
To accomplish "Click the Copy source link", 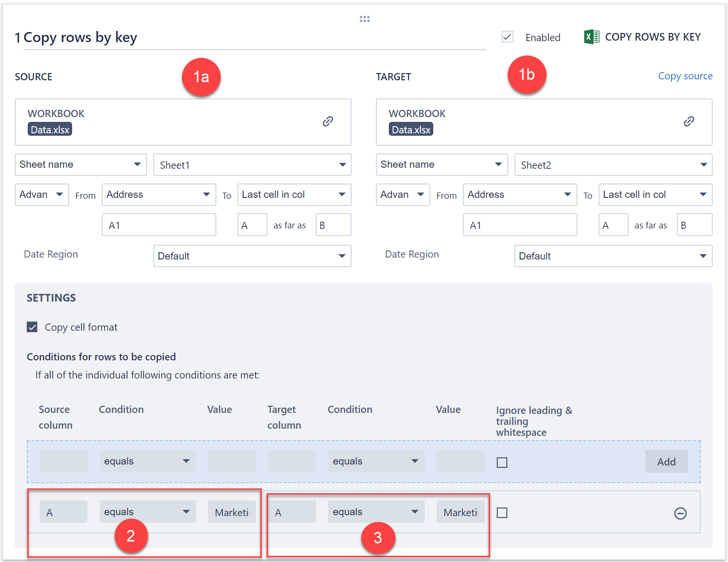I will coord(685,76).
